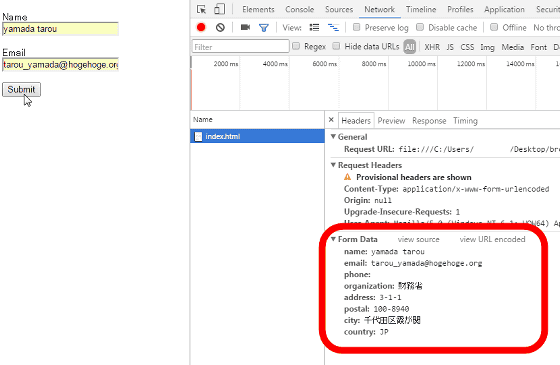
Task: Select the Upgrade-Insecure-Requests header row
Action: point(402,212)
